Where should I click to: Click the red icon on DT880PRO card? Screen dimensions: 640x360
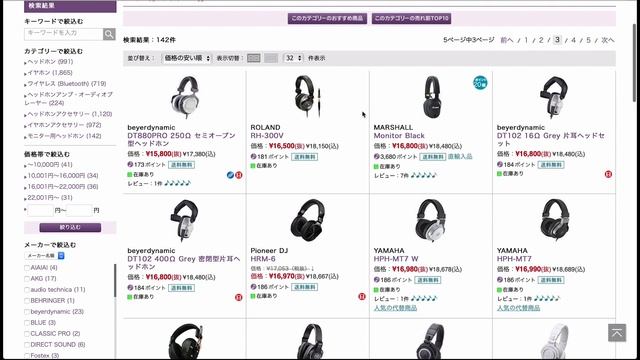(239, 175)
